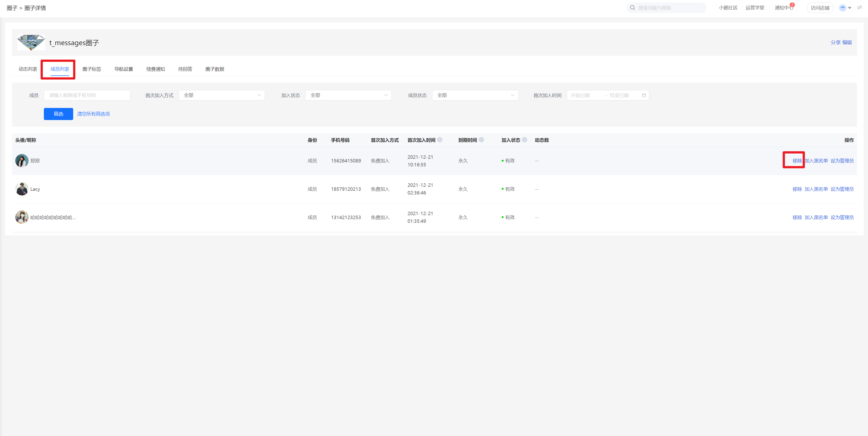Click info icon beside 加入状态 column

coord(524,140)
